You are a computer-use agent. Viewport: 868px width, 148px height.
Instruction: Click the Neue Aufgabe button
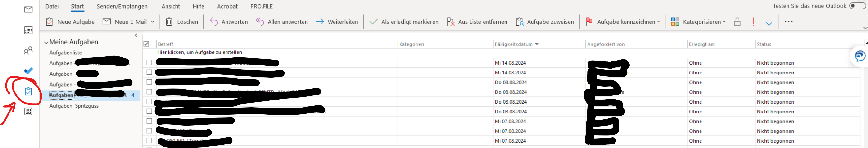pyautogui.click(x=70, y=22)
